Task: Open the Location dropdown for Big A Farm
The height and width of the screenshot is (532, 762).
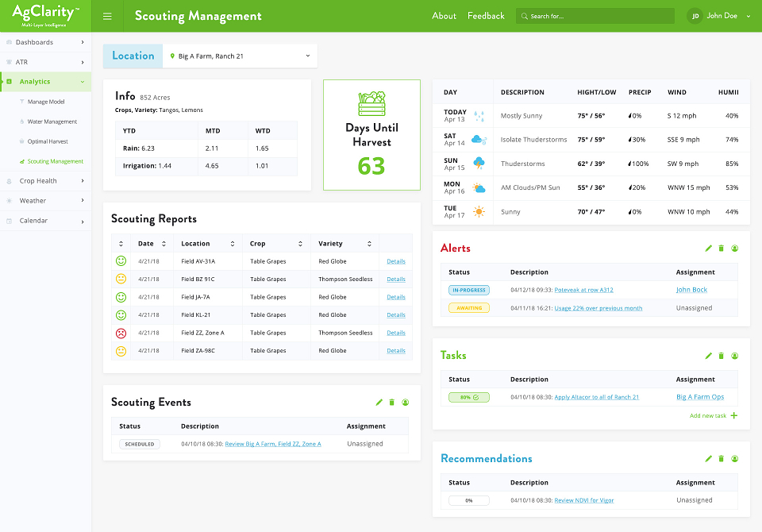Action: click(x=240, y=56)
